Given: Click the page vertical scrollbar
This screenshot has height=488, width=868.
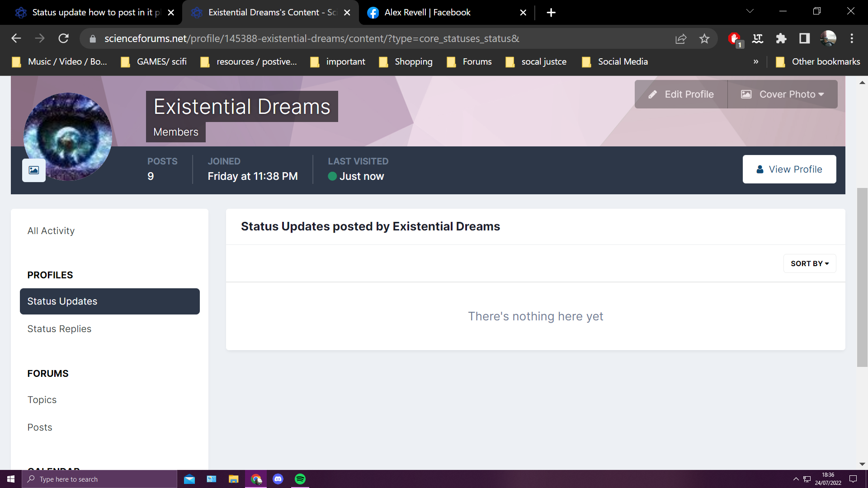Looking at the screenshot, I should 862,277.
